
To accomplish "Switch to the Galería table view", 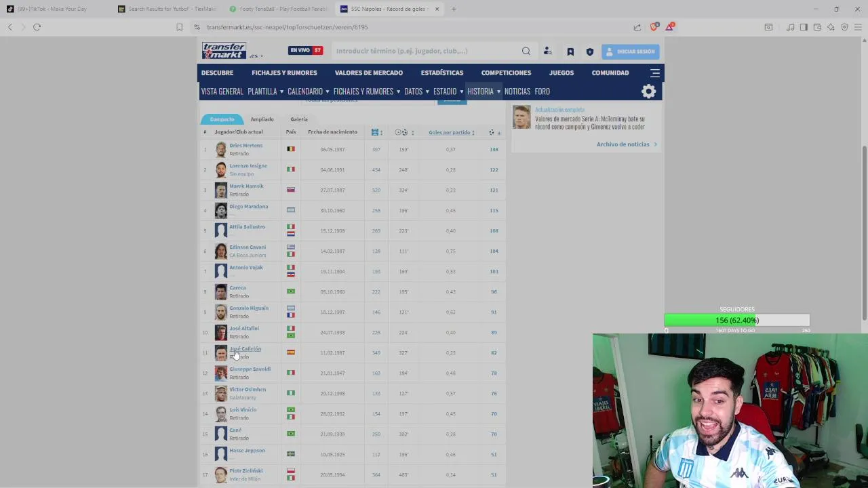I will coord(299,119).
